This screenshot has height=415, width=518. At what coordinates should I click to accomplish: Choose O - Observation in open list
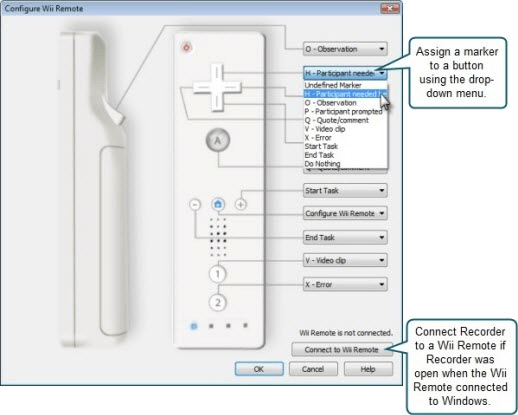pos(345,103)
